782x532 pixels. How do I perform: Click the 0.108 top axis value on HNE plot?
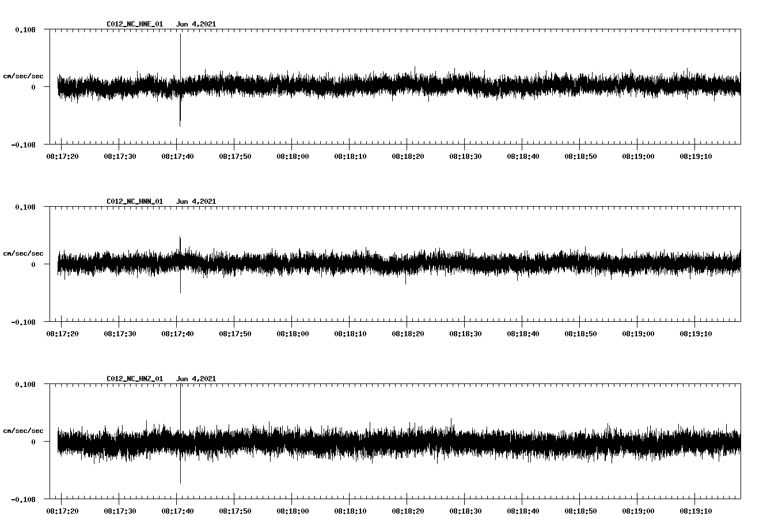[x=25, y=29]
